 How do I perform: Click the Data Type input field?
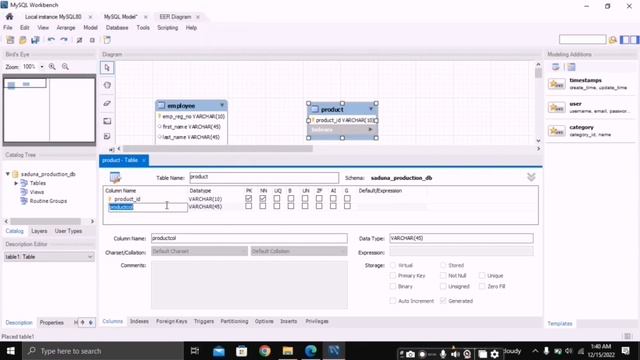coord(461,238)
